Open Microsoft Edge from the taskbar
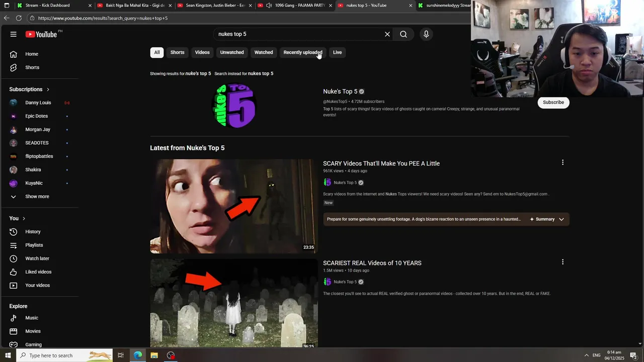 pos(137,355)
